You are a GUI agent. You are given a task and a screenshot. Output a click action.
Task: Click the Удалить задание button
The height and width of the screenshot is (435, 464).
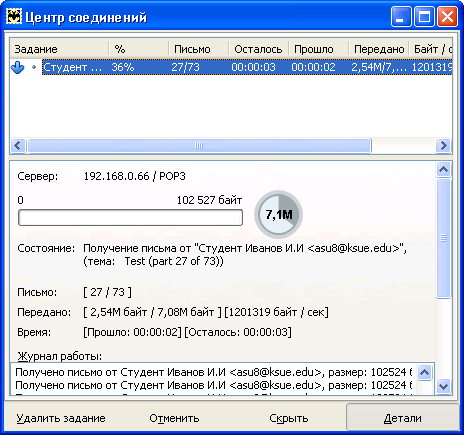(61, 418)
